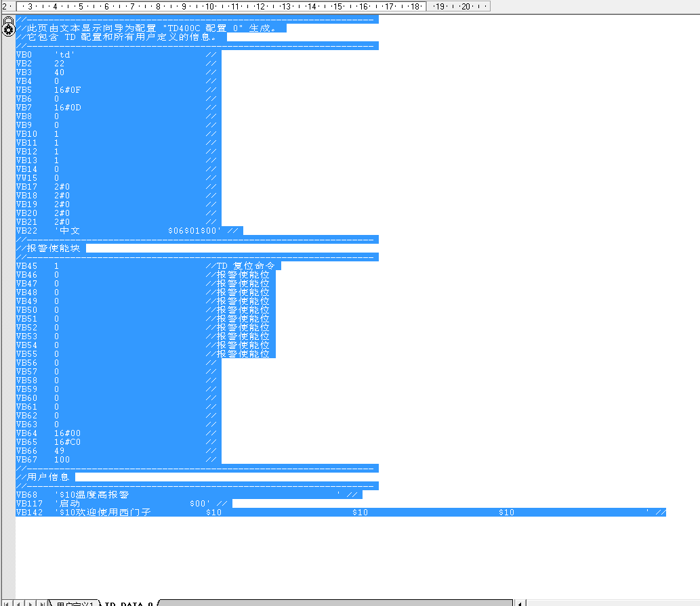Click the //用户信息 comment heading
The image size is (700, 606).
(x=45, y=477)
